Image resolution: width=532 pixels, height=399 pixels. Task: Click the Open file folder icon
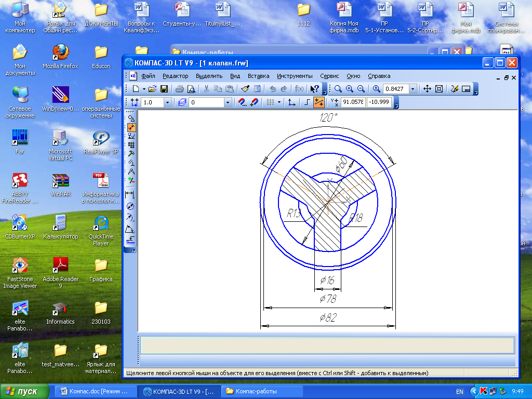coord(152,89)
